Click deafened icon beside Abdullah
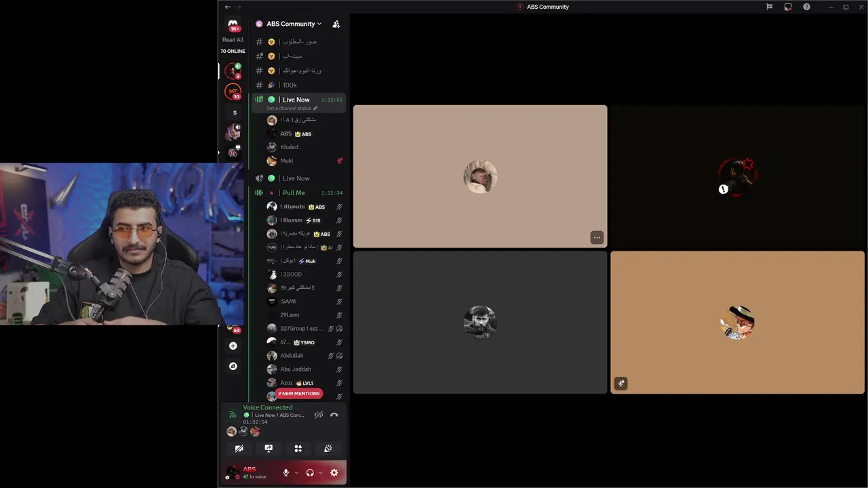The width and height of the screenshot is (868, 488). point(340,356)
